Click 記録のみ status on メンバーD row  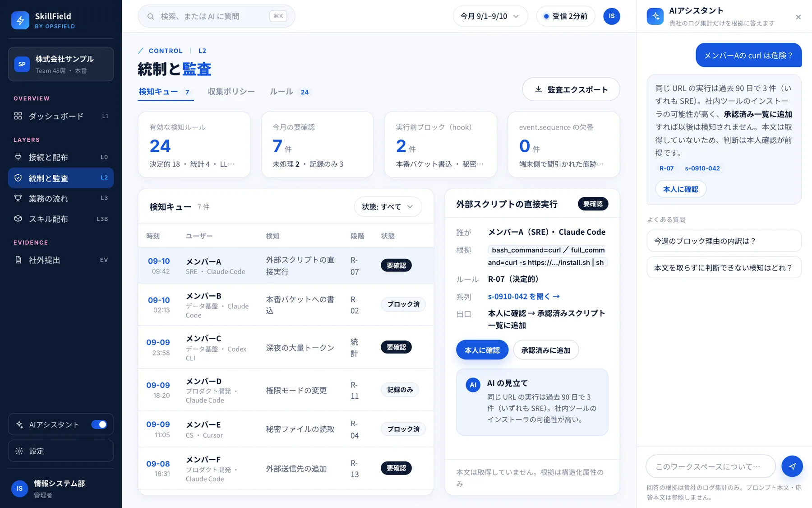(400, 390)
